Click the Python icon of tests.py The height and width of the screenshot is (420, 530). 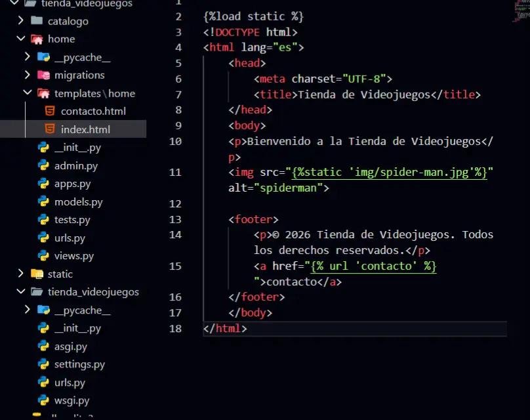[43, 219]
